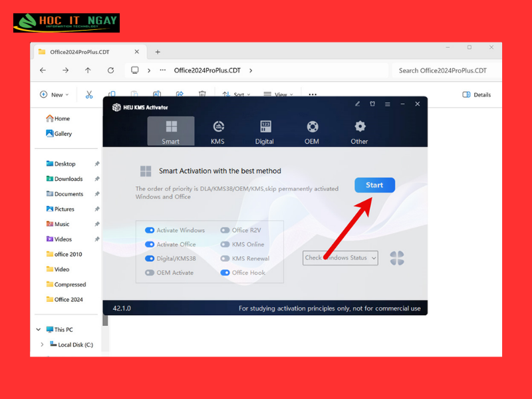Go back in File Explorer
Image resolution: width=532 pixels, height=399 pixels.
pyautogui.click(x=43, y=70)
